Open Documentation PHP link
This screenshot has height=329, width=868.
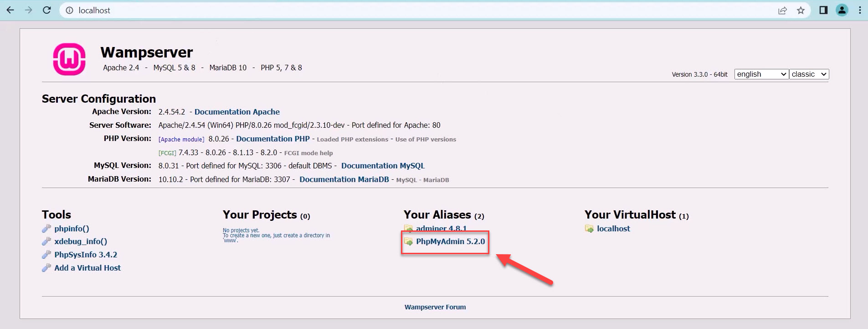tap(273, 139)
